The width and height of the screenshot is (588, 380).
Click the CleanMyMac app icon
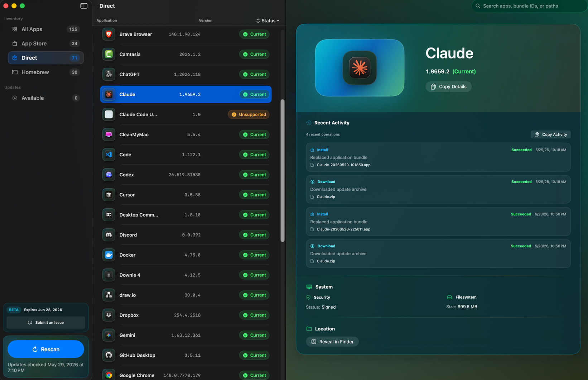pos(109,134)
